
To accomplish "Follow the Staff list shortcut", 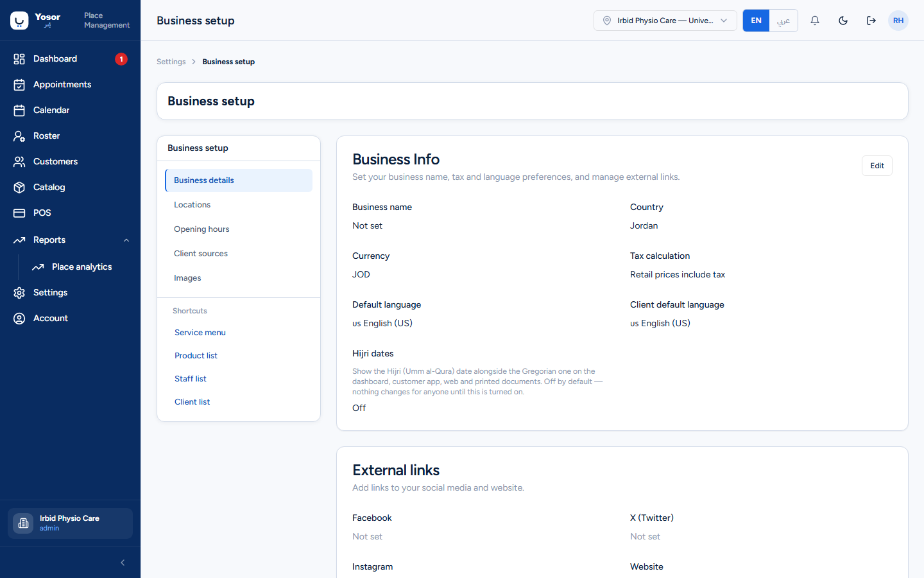I will pyautogui.click(x=191, y=379).
